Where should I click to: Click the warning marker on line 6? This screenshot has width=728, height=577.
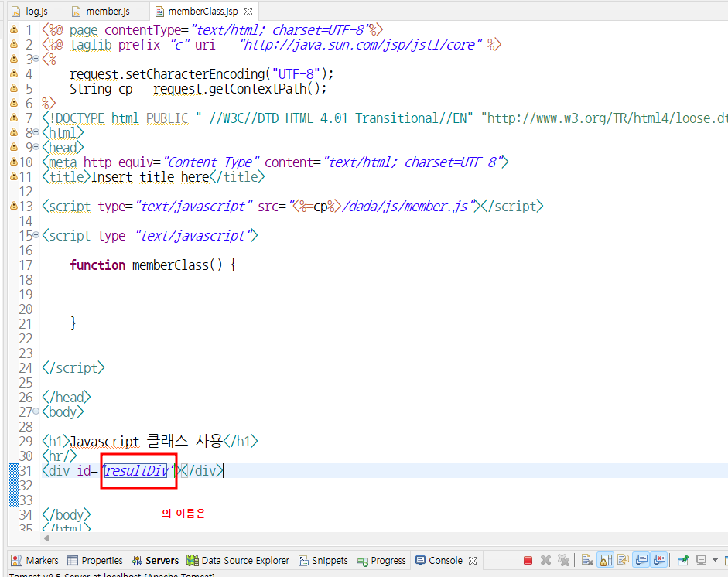[14, 103]
